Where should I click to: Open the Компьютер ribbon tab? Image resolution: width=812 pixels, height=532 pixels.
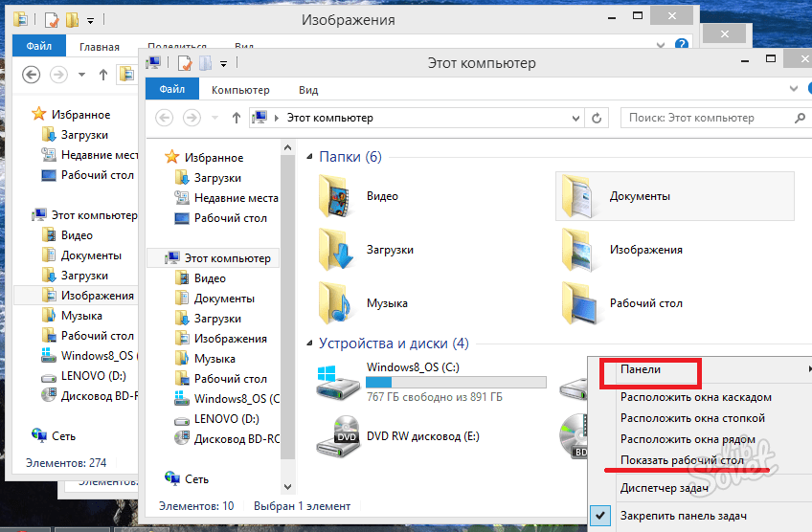(240, 90)
